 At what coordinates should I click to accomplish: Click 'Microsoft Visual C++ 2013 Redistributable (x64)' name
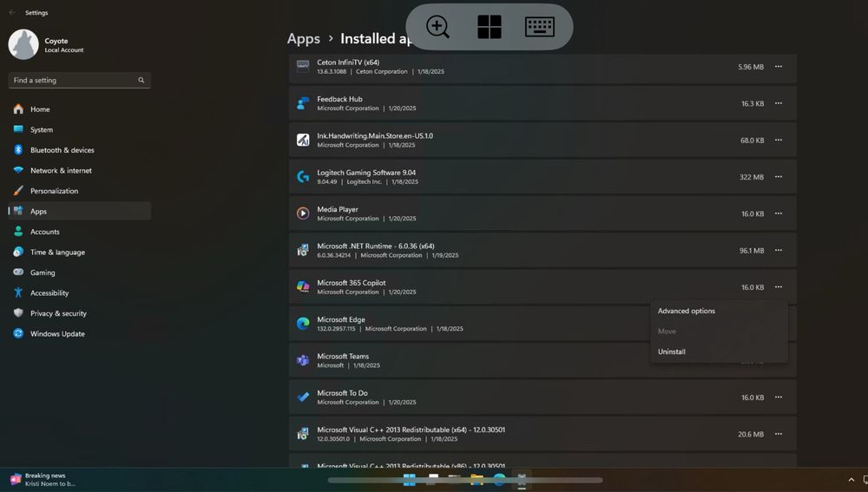411,430
